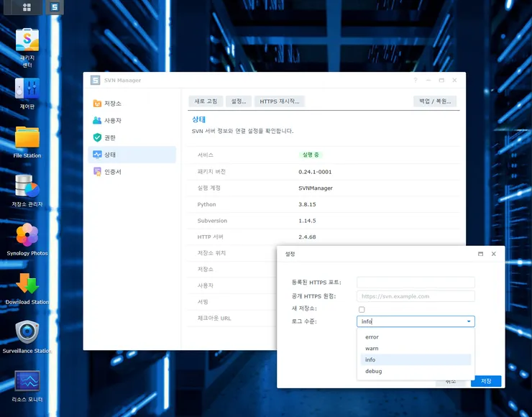Choose warn from log level list
This screenshot has height=417, width=532.
416,349
